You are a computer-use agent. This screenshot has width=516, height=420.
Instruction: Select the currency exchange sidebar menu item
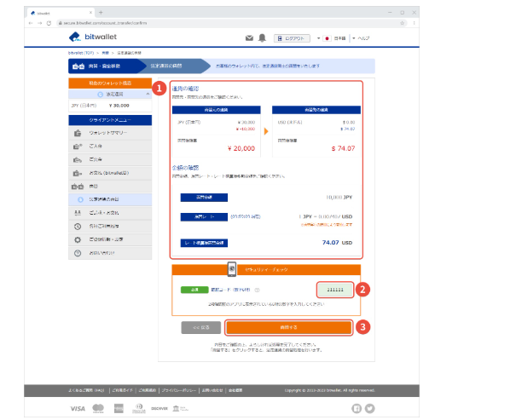coord(110,199)
